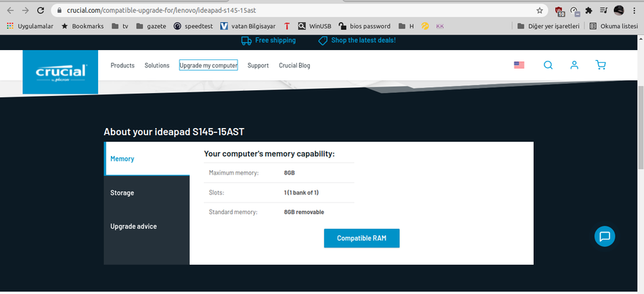Open Shop the latest deals link
644x294 pixels.
coord(364,40)
